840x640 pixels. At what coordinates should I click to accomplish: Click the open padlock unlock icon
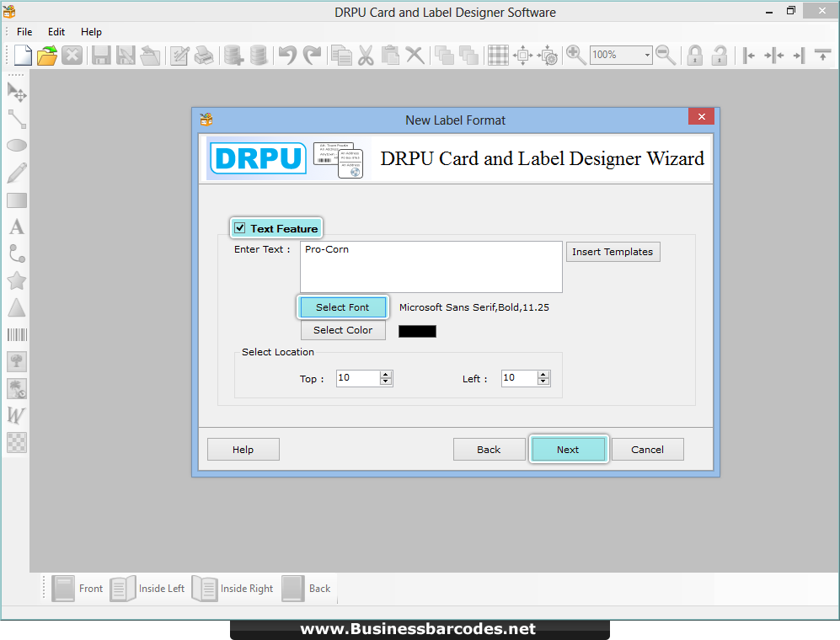[x=720, y=56]
